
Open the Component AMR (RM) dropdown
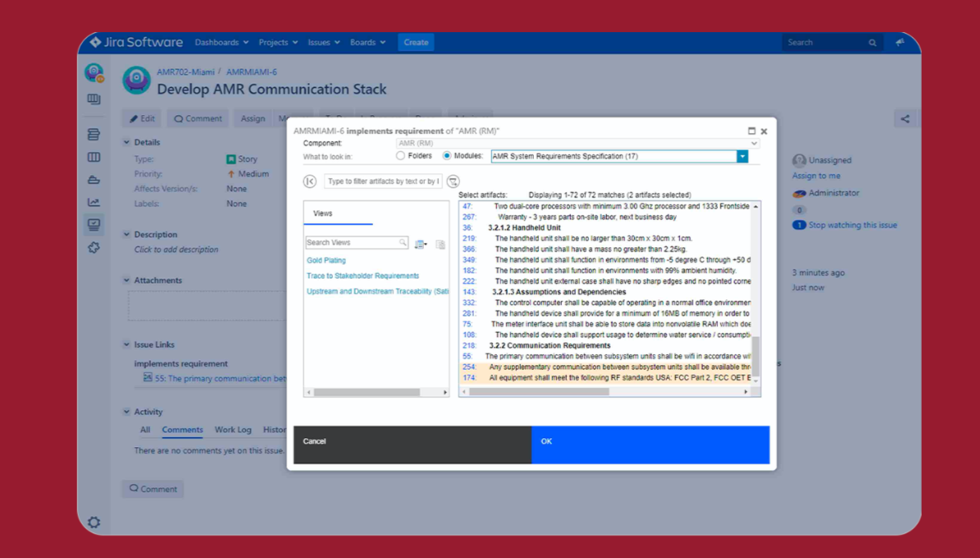click(x=577, y=143)
